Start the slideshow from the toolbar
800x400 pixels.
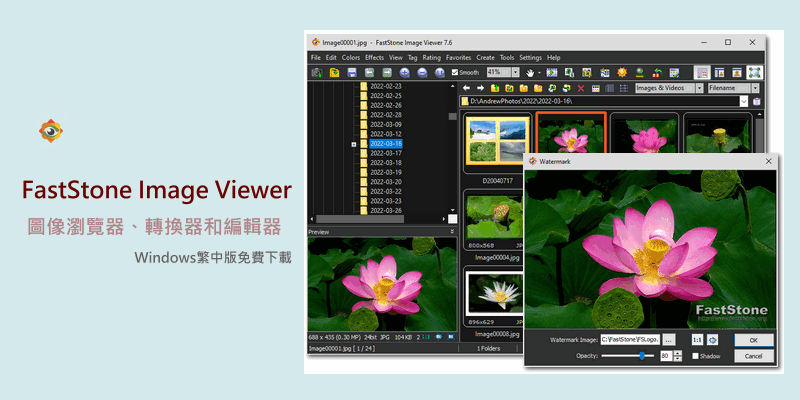click(x=552, y=72)
